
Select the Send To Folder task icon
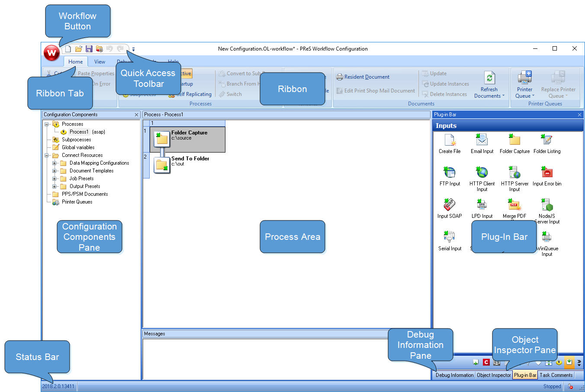tap(162, 165)
